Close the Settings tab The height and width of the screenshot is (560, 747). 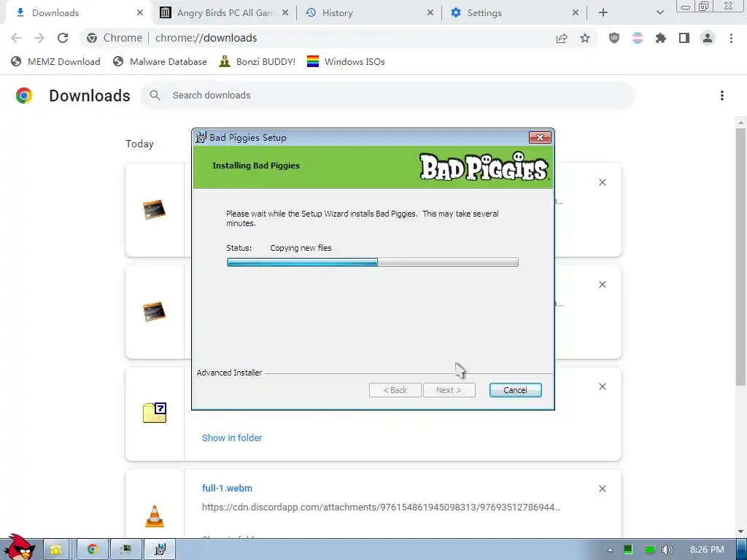pyautogui.click(x=576, y=13)
